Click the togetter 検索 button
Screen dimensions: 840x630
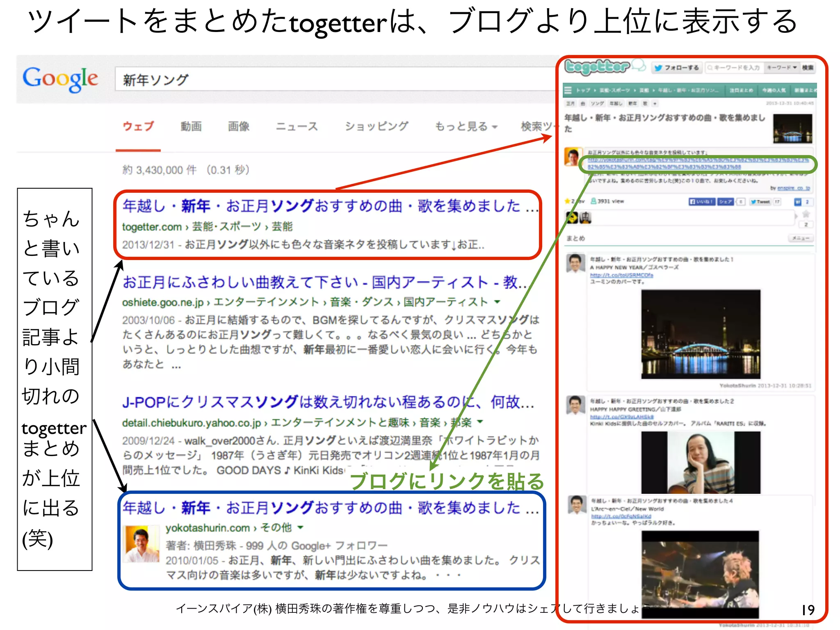point(808,68)
